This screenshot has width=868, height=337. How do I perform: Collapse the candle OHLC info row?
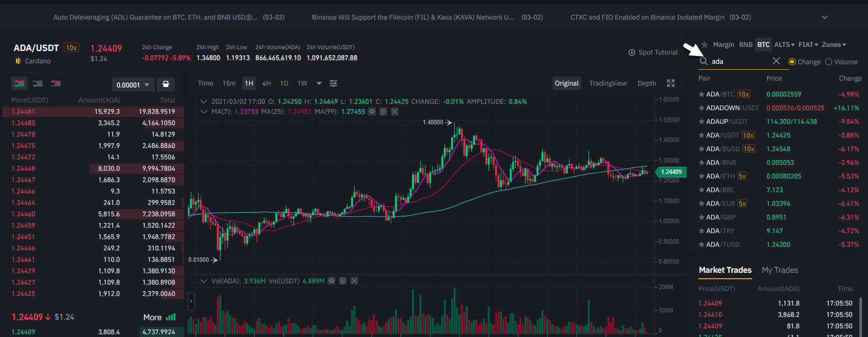[x=203, y=102]
